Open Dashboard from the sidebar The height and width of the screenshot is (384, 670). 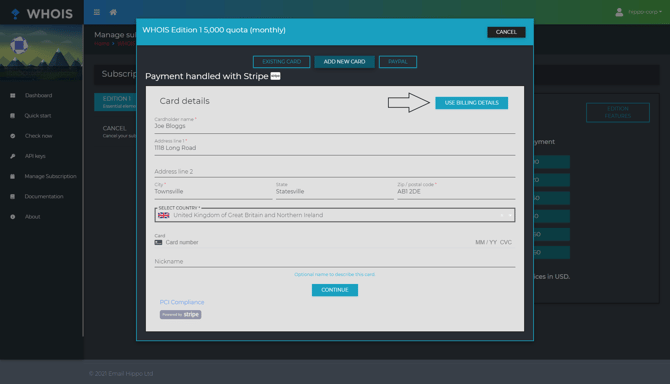tap(38, 95)
